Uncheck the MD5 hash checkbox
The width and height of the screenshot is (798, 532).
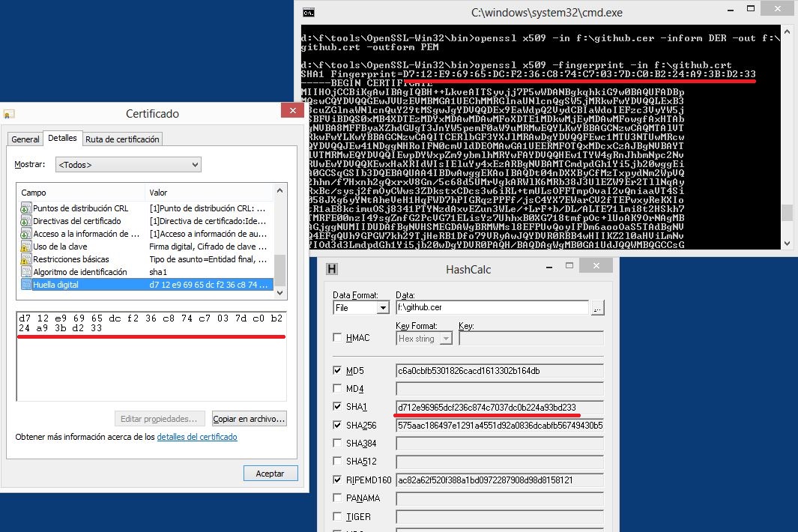tap(338, 370)
